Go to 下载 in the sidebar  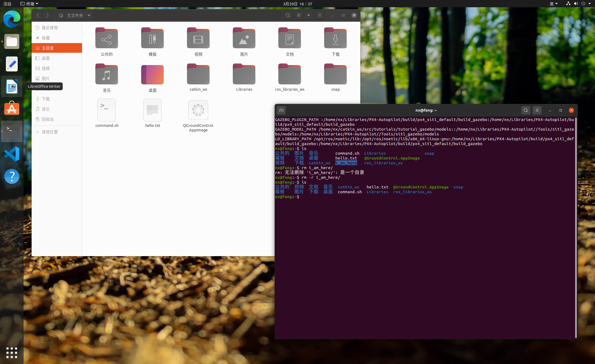57,99
